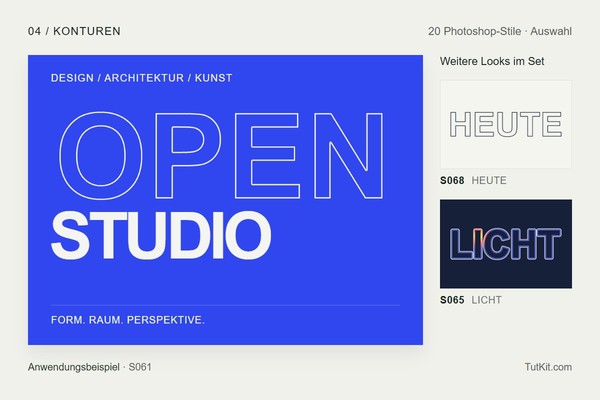Click the 'S065 LICHT' caption

point(471,300)
